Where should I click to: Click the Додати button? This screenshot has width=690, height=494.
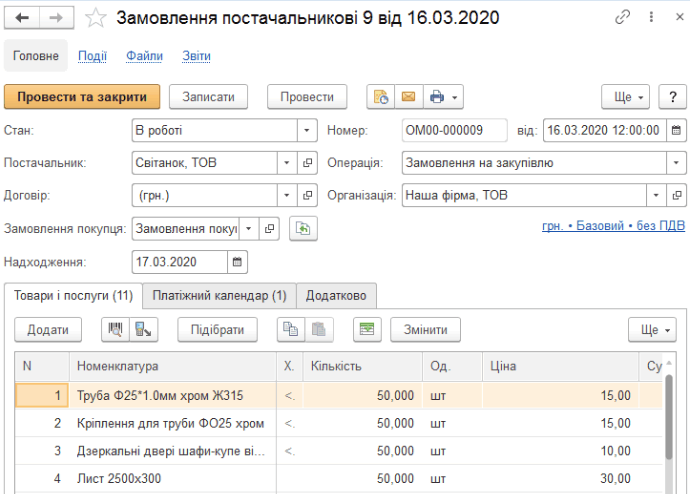(x=48, y=329)
